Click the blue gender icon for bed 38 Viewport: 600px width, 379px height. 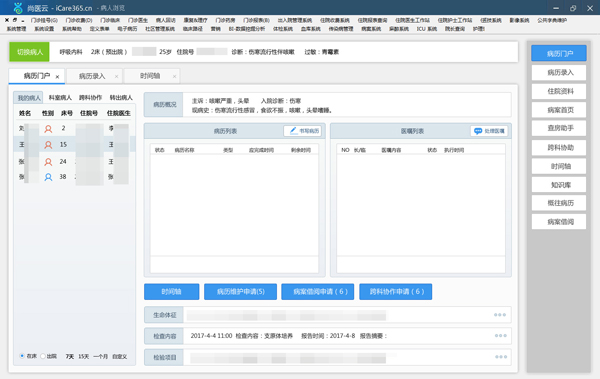pos(48,177)
